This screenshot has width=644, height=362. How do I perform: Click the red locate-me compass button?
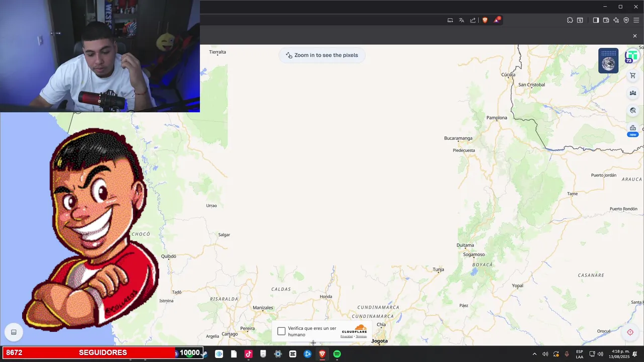coord(630,332)
